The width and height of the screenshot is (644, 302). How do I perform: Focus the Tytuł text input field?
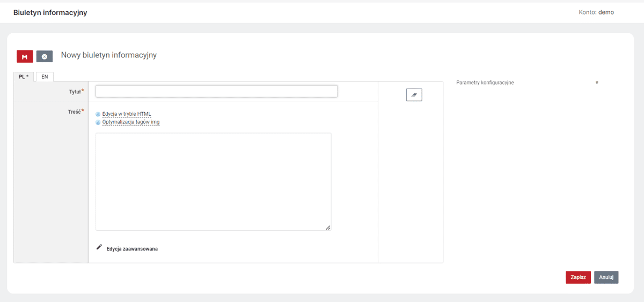(216, 91)
